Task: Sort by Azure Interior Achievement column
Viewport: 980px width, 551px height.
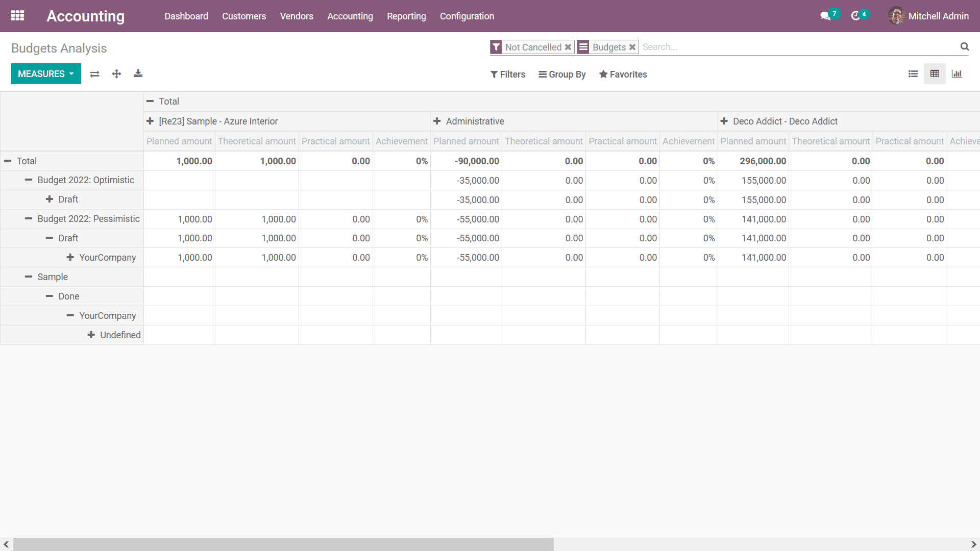Action: click(x=402, y=141)
